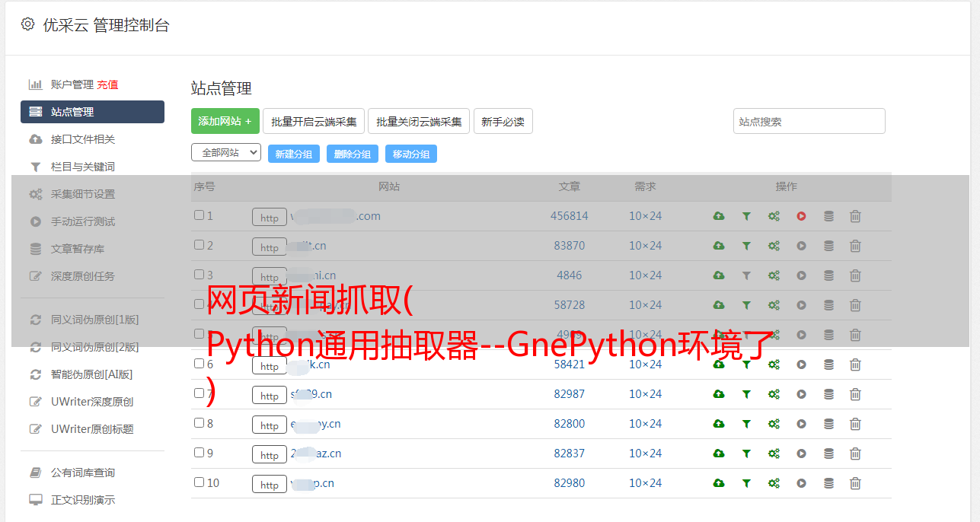
Task: Click cloud upload icon in row 82837
Action: (x=719, y=454)
